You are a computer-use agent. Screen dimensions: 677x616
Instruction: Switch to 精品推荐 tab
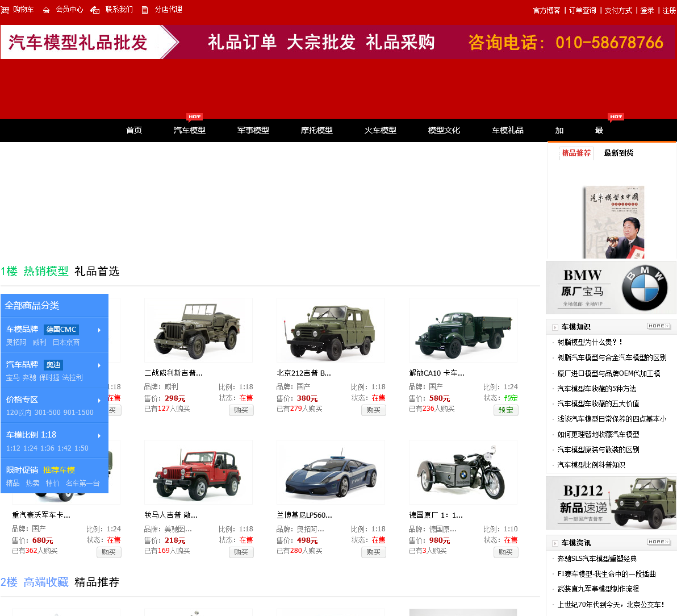tap(576, 153)
